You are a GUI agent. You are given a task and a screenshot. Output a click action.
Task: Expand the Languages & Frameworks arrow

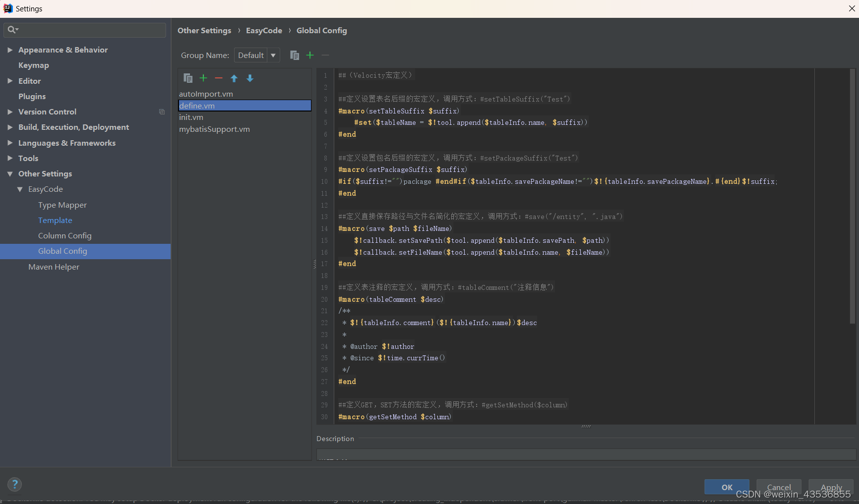pos(10,143)
